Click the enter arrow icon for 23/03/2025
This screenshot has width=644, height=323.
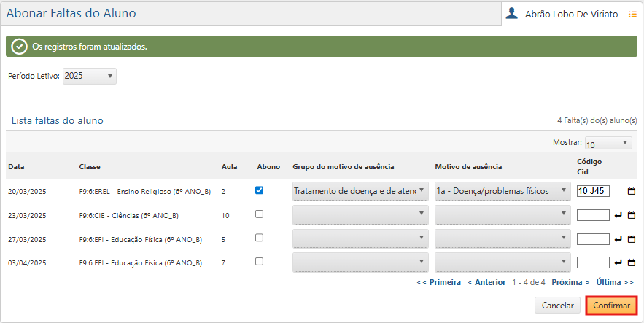point(618,215)
